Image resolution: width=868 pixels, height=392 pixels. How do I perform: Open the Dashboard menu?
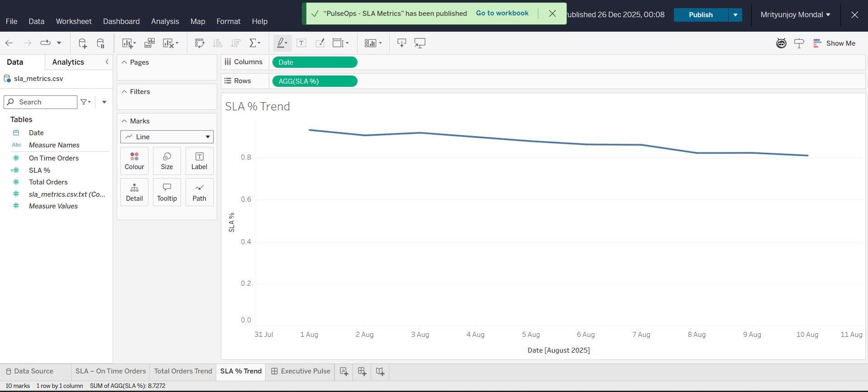coord(121,21)
